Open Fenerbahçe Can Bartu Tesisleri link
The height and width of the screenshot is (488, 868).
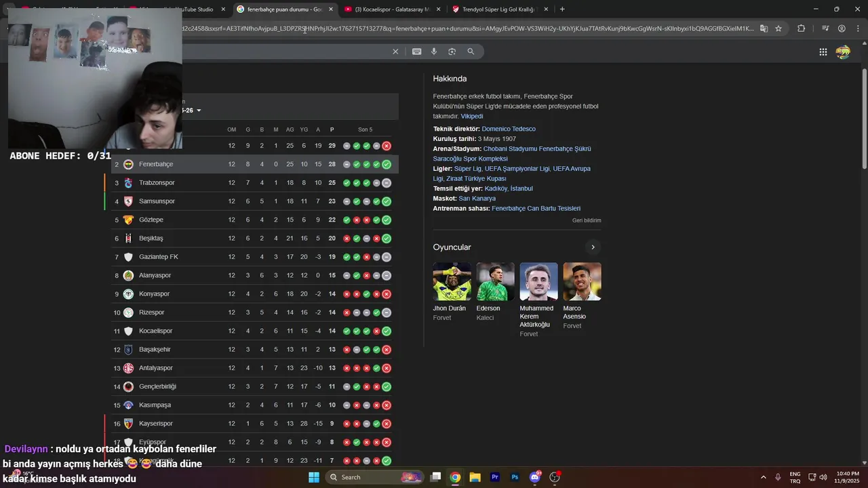tap(536, 208)
